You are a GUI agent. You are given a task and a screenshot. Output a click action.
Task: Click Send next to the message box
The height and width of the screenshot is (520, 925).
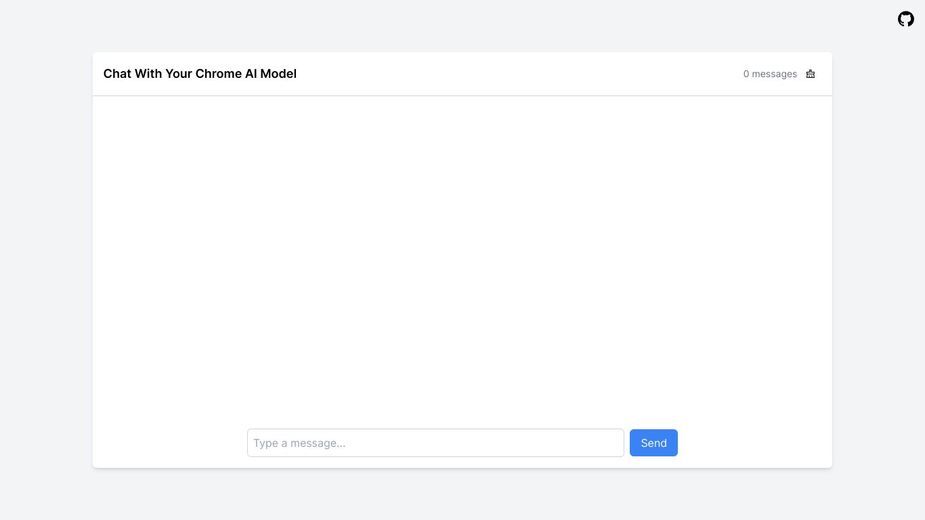coord(653,443)
